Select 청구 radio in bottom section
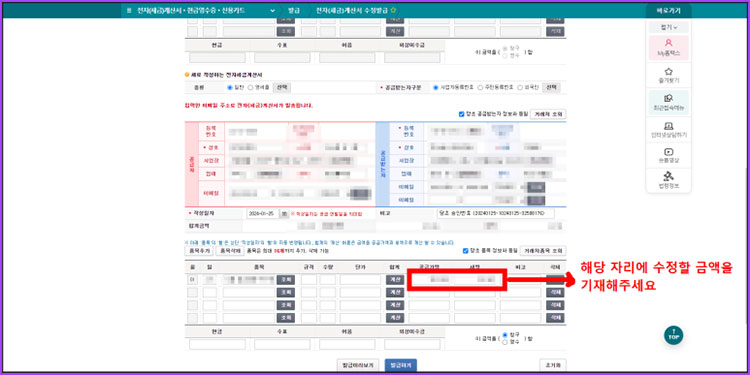The image size is (750, 375). click(x=505, y=335)
